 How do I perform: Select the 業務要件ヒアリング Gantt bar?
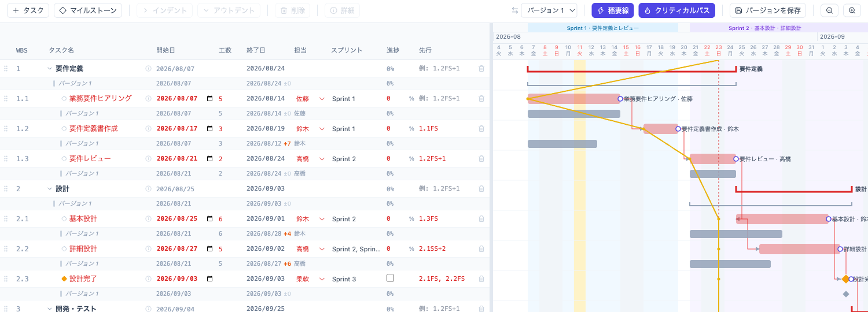coord(574,99)
